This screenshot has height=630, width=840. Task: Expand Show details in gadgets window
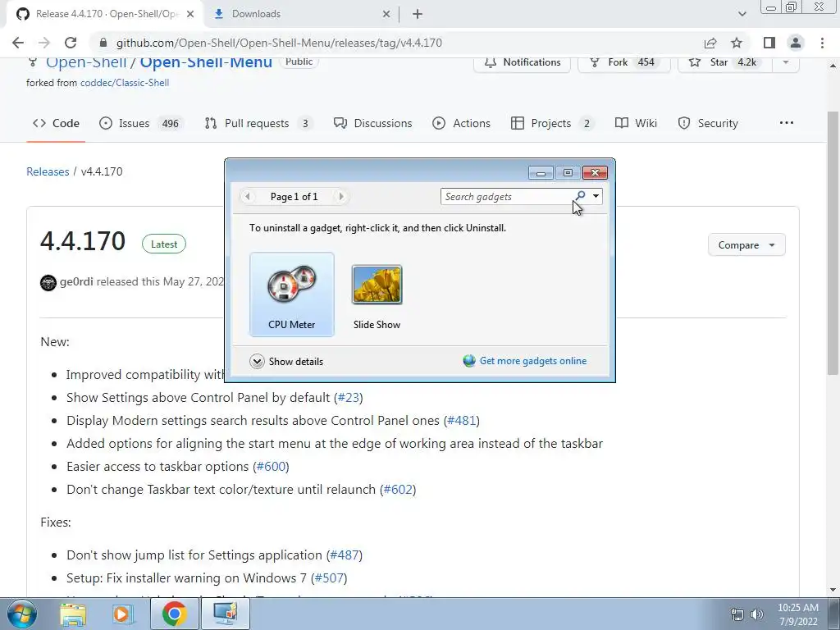pyautogui.click(x=286, y=362)
